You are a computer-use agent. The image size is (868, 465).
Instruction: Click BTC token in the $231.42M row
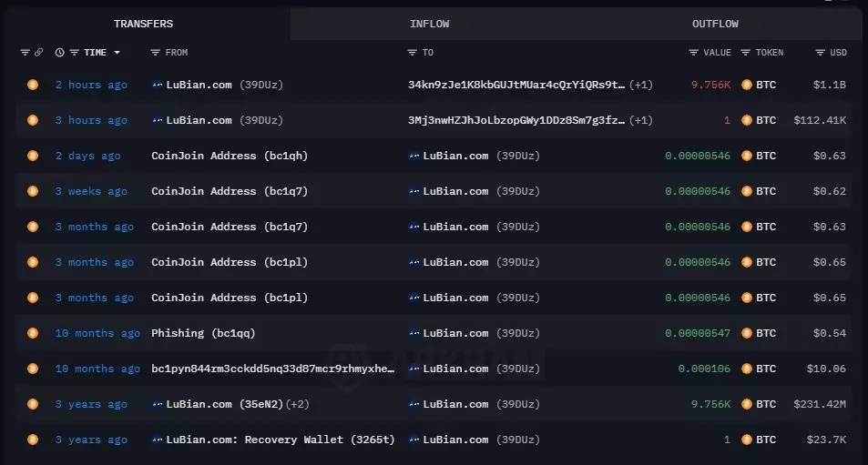coord(766,404)
